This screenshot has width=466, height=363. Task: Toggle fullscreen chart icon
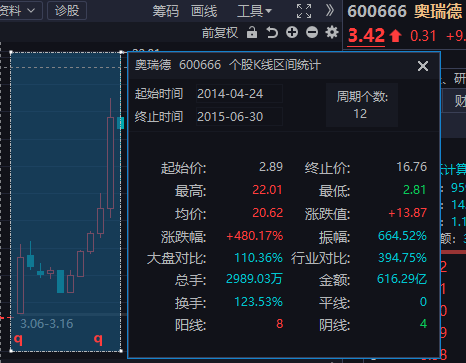[304, 11]
